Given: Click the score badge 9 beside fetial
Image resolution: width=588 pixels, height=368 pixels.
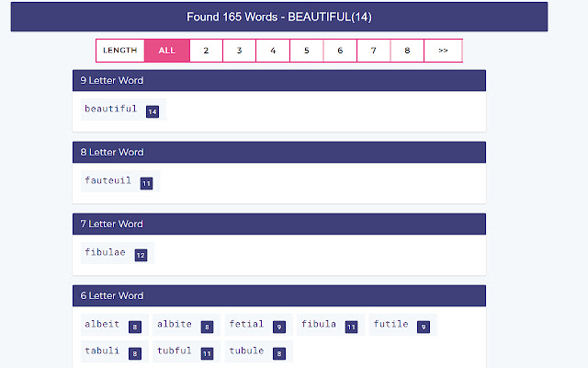Looking at the screenshot, I should point(279,327).
